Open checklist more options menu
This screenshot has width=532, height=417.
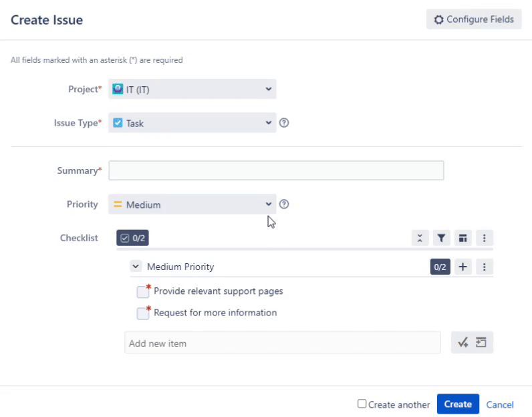(x=485, y=238)
